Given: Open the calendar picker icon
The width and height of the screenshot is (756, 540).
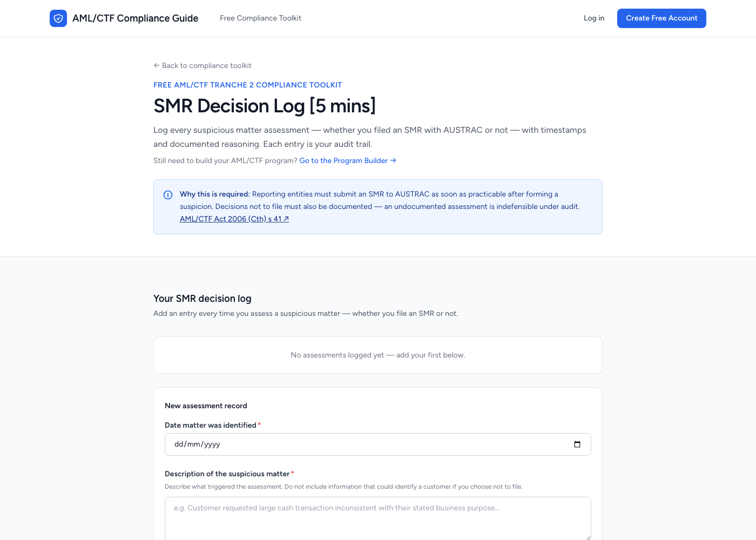Looking at the screenshot, I should pyautogui.click(x=577, y=444).
